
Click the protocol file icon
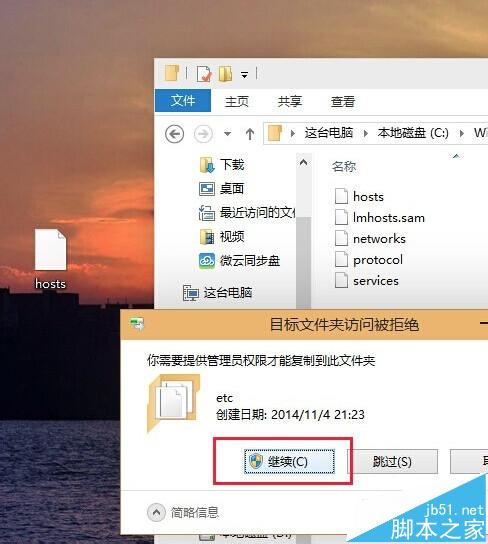341,259
